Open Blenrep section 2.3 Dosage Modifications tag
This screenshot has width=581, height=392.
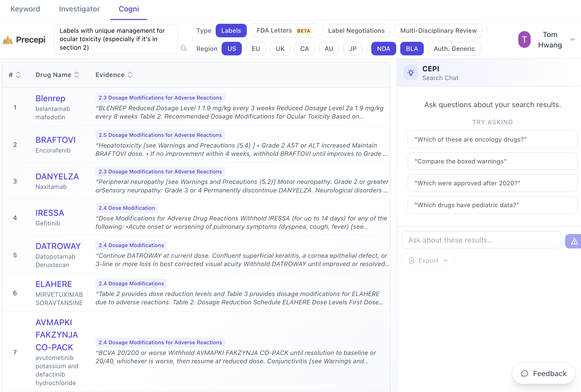[160, 97]
